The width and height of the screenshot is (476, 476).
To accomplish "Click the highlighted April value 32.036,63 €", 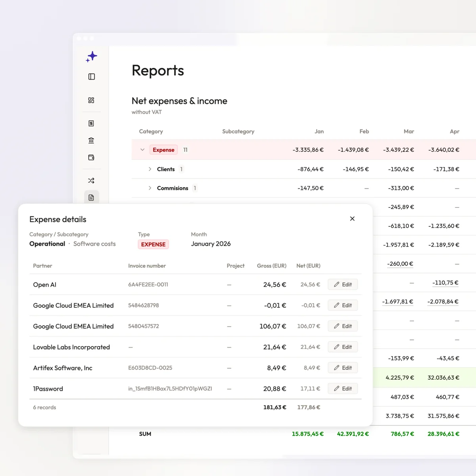I will [443, 378].
